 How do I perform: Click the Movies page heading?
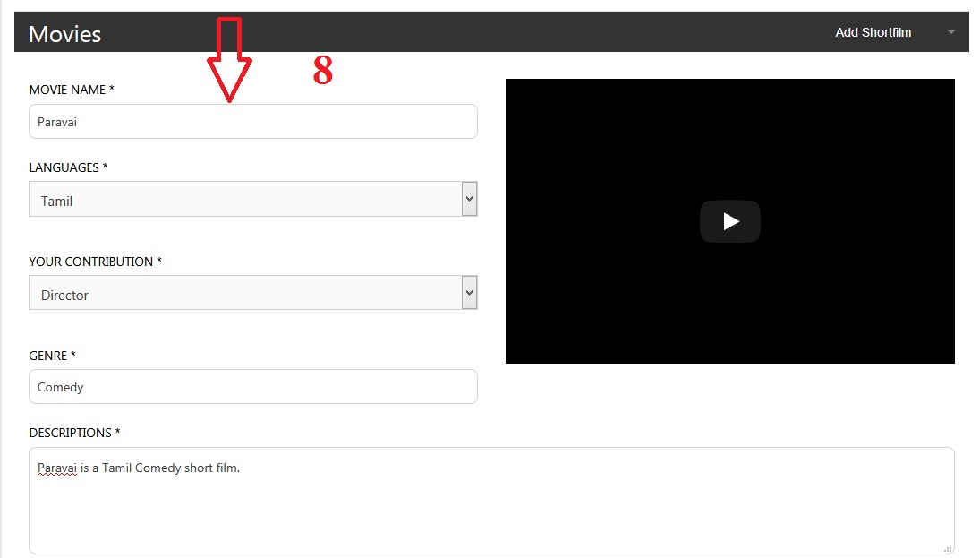[65, 34]
